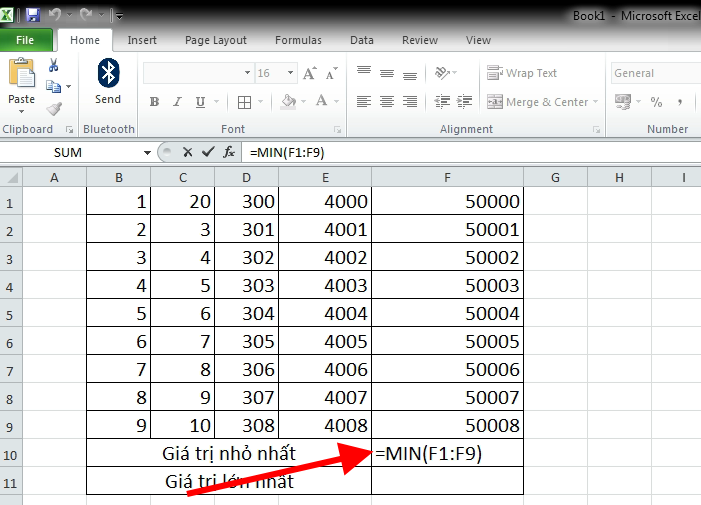701x505 pixels.
Task: Click the Cut scissors icon
Action: click(x=53, y=66)
